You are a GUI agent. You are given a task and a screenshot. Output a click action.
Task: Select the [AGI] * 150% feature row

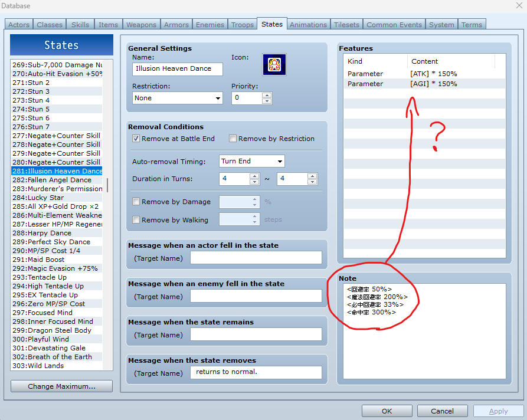pos(424,84)
